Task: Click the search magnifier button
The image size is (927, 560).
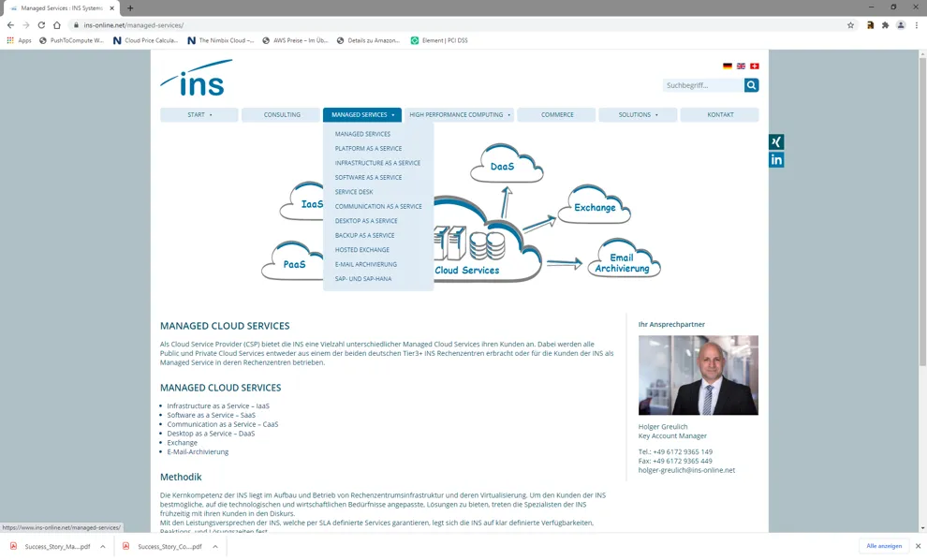Action: (x=751, y=85)
